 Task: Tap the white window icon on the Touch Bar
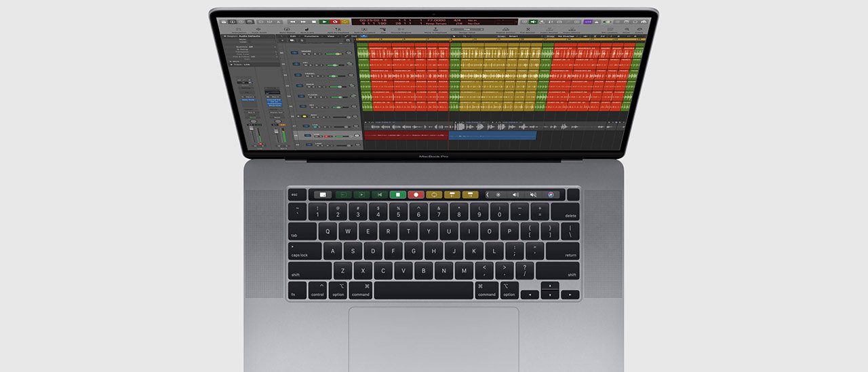click(323, 194)
